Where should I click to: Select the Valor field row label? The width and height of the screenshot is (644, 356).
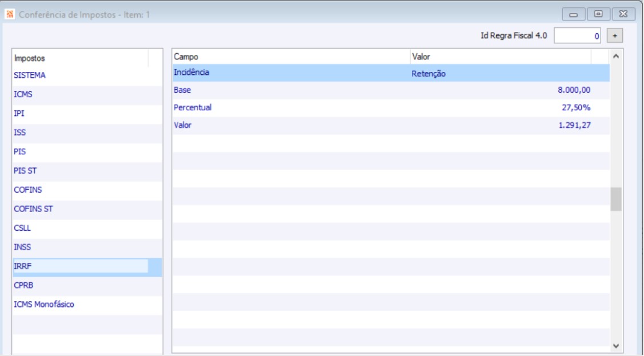(x=182, y=125)
